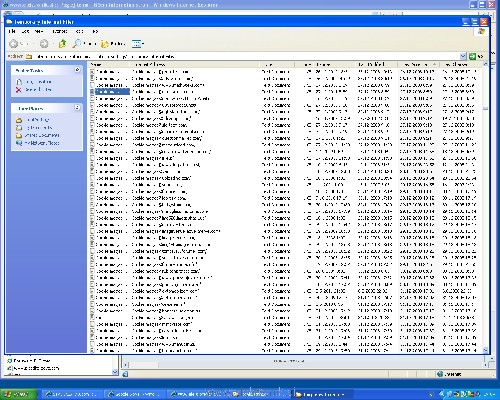
Task: Go back with the Back arrow button
Action: point(19,44)
